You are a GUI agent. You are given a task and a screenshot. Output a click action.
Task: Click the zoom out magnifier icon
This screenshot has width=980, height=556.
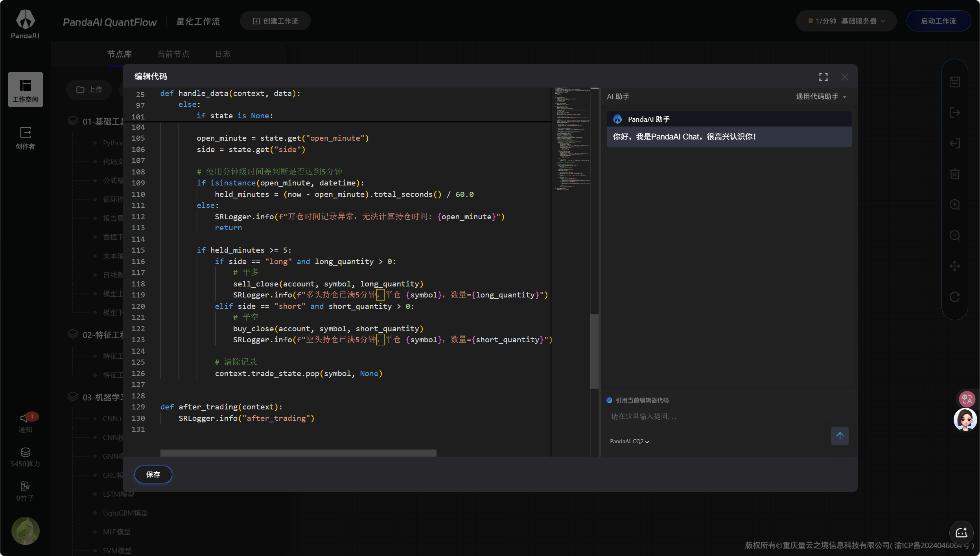[955, 235]
